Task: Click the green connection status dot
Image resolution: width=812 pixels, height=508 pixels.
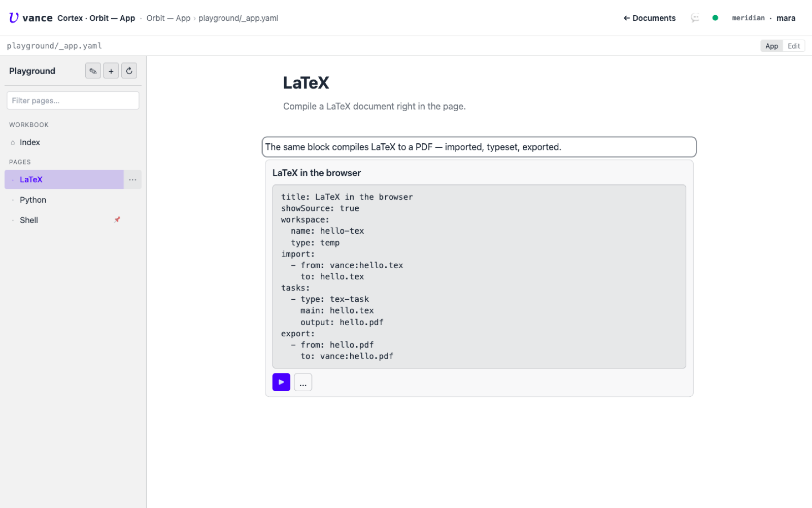Action: click(715, 18)
